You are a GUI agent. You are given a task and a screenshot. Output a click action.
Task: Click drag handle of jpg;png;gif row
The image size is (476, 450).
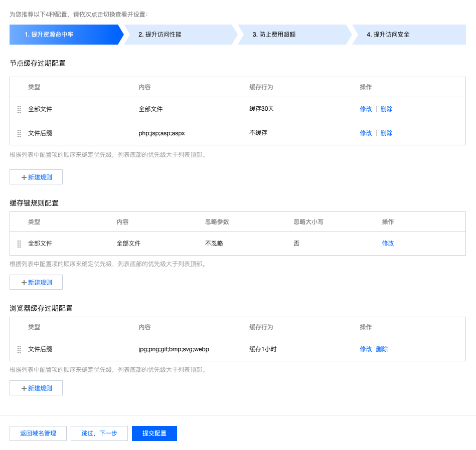coord(19,349)
